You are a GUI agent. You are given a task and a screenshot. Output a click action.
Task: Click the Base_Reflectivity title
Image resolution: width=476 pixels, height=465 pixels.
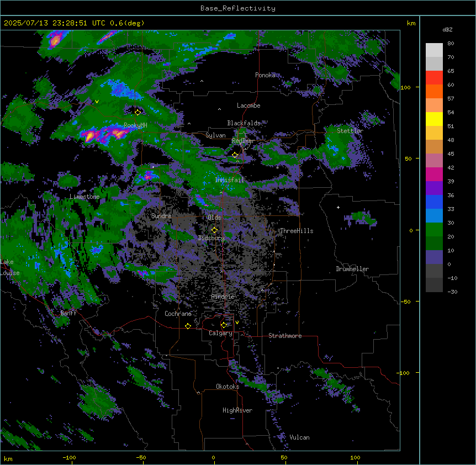click(x=238, y=8)
